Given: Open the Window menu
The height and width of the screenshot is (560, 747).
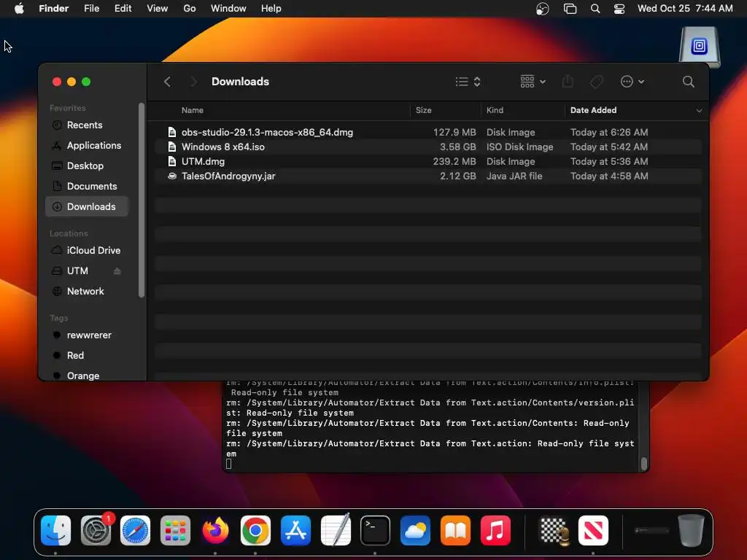Looking at the screenshot, I should pos(228,9).
